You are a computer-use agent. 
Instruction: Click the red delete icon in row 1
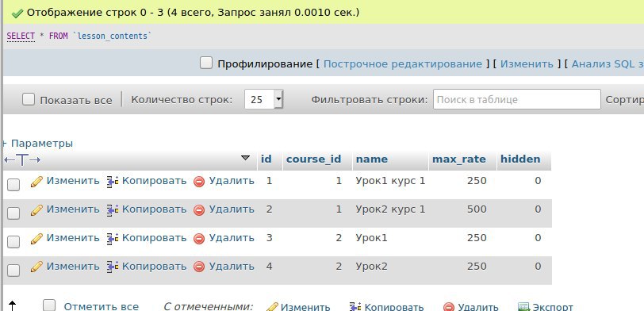(199, 182)
